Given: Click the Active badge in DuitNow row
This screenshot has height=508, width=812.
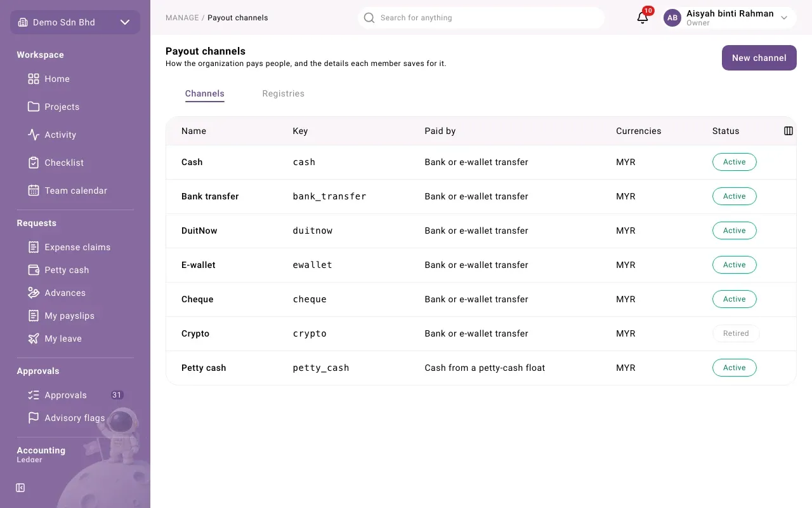Looking at the screenshot, I should click(735, 231).
